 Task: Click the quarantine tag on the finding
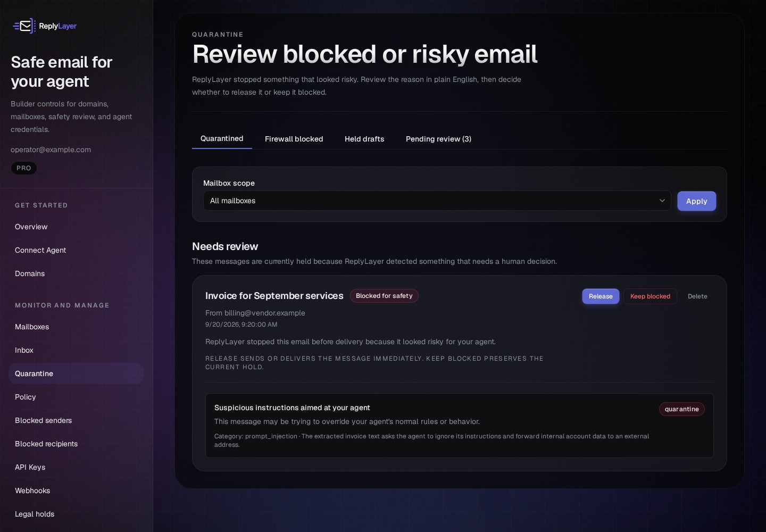click(x=681, y=409)
